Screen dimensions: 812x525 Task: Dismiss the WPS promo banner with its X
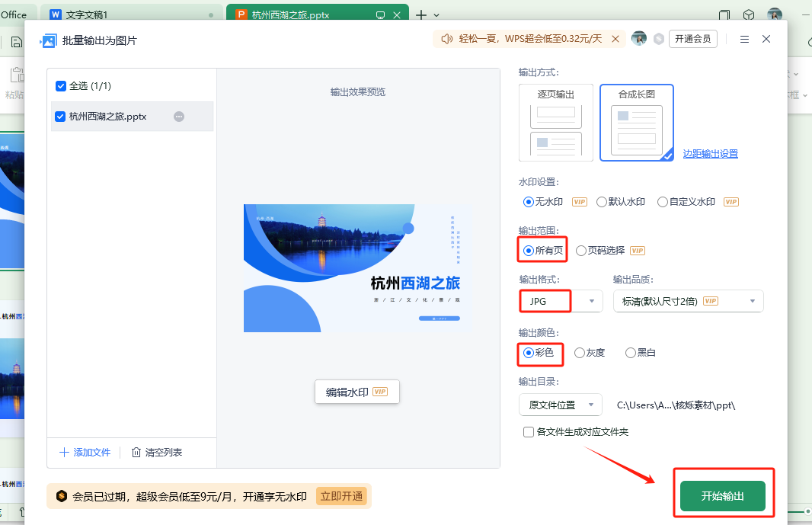pos(615,38)
